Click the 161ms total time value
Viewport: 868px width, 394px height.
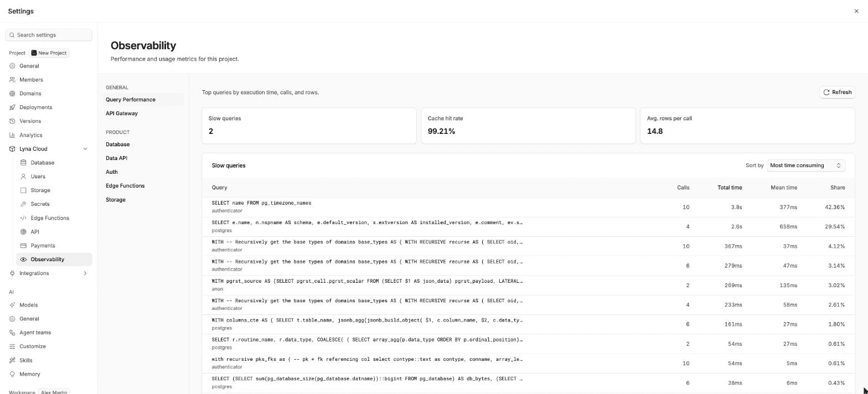pos(733,324)
